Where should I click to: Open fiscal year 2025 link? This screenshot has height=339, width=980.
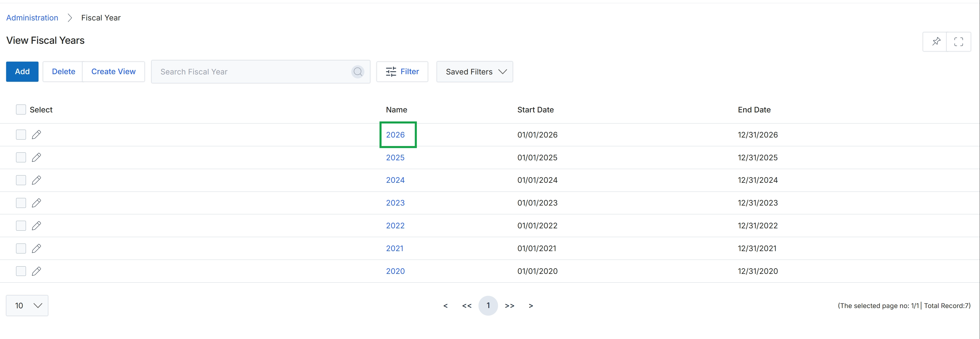(x=395, y=157)
